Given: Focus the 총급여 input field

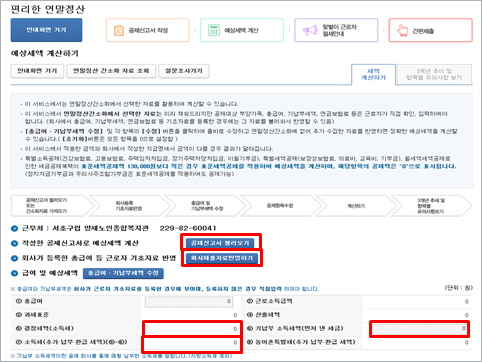Looking at the screenshot, I should 189,301.
